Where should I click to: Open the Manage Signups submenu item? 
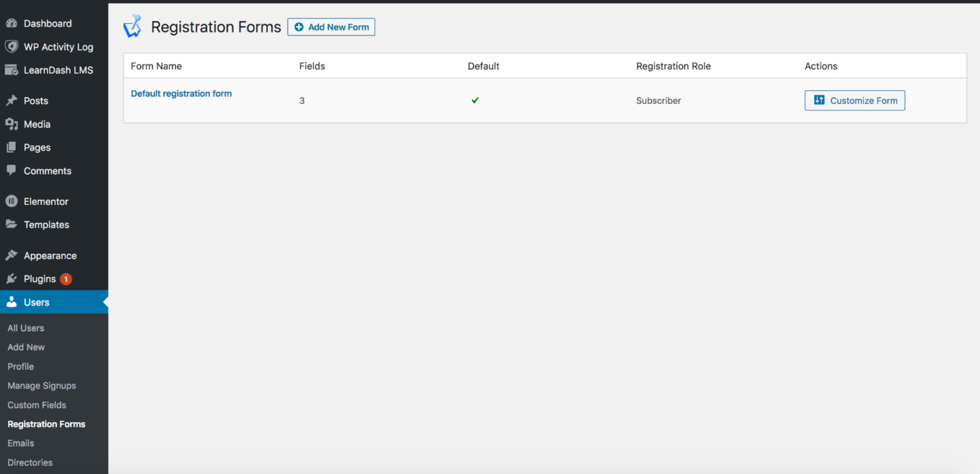point(41,385)
